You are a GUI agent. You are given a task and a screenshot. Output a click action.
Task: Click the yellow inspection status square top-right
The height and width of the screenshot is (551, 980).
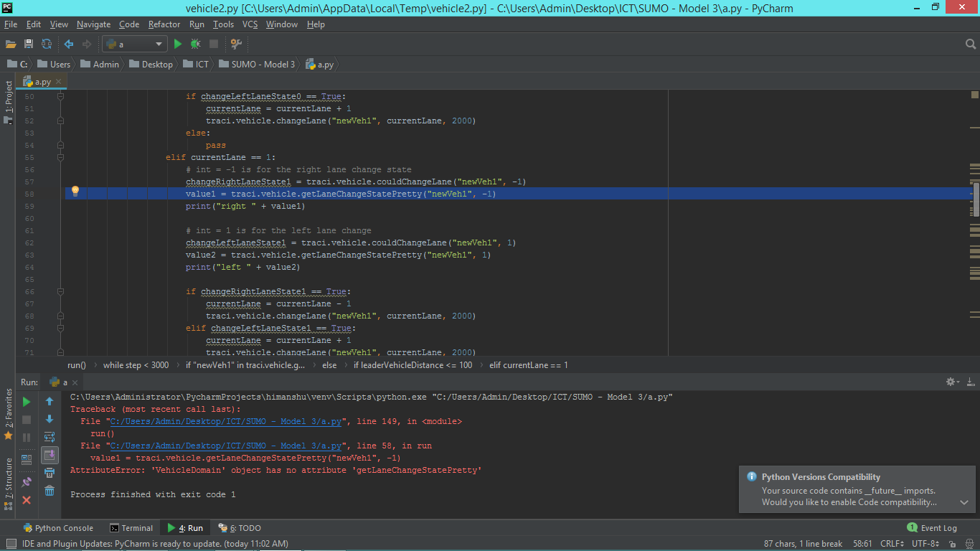pyautogui.click(x=975, y=95)
